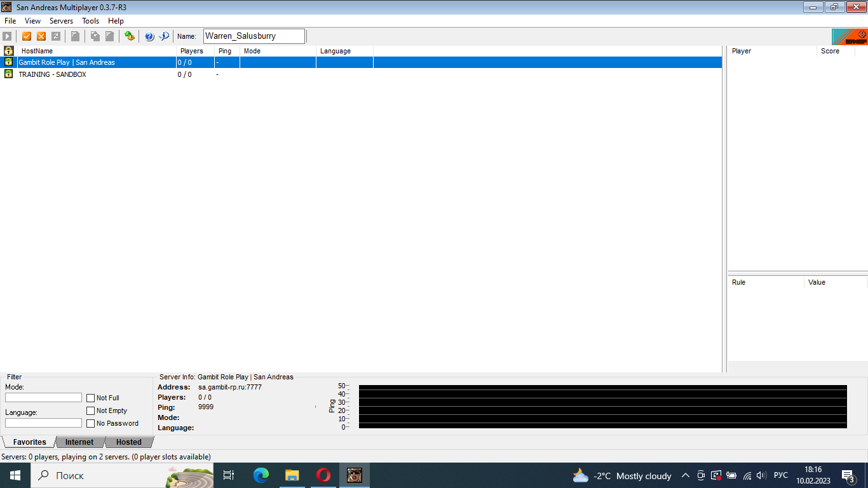Click the About info speech-bubble icon
Viewport: 868px width, 488px height.
pos(164,36)
